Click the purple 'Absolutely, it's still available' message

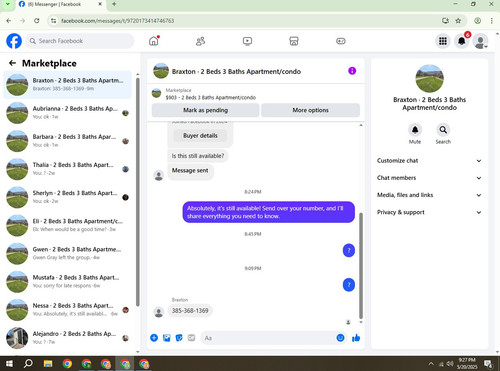(269, 212)
